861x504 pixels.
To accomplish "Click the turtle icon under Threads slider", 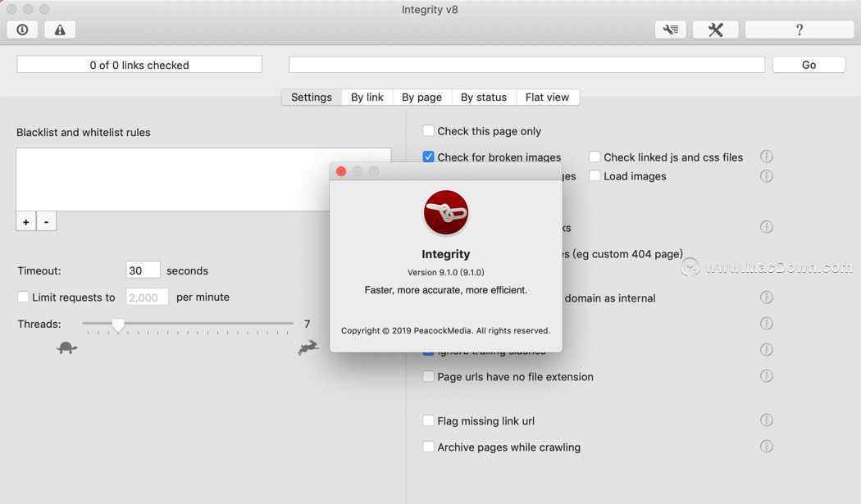I will point(66,347).
